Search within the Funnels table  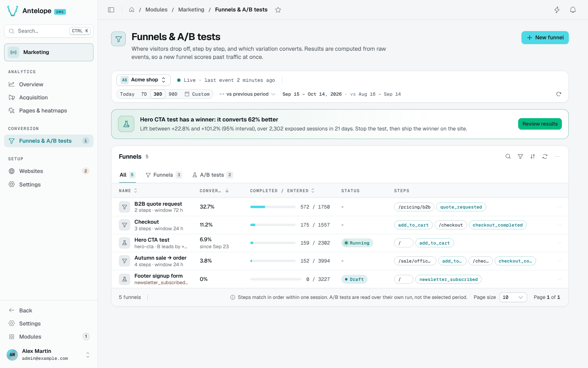point(508,157)
